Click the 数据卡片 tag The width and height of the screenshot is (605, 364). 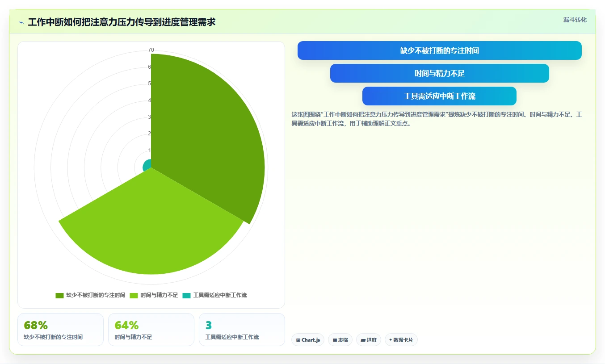[x=401, y=340]
